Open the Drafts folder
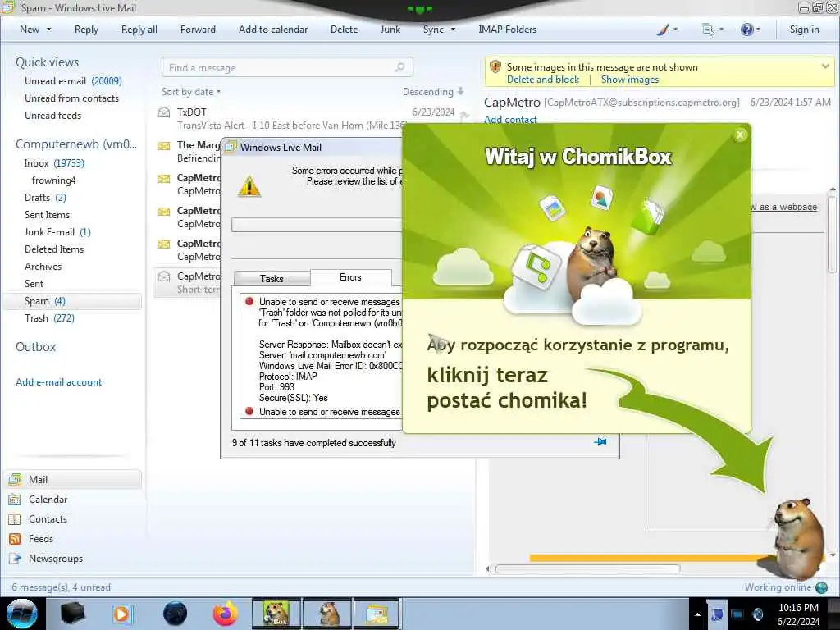 click(x=45, y=197)
